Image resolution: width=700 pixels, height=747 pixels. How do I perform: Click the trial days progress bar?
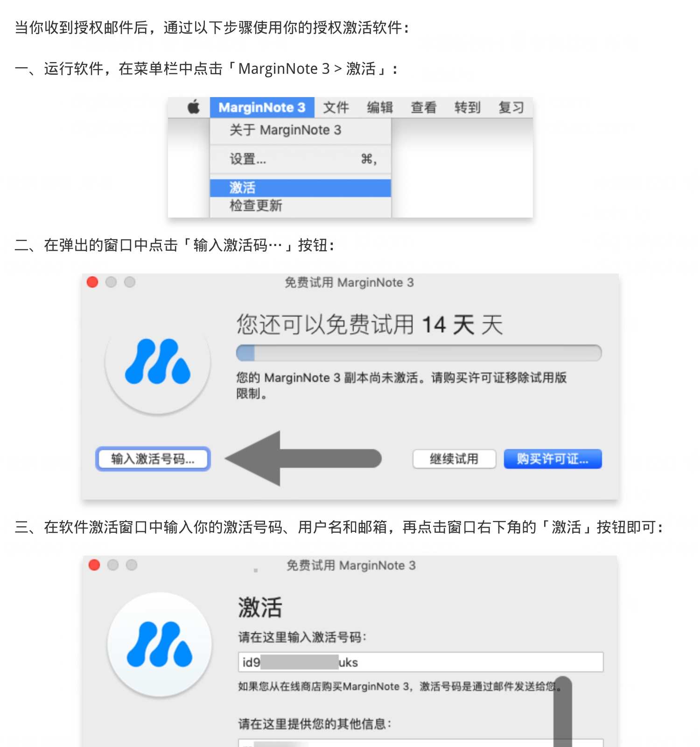click(419, 353)
